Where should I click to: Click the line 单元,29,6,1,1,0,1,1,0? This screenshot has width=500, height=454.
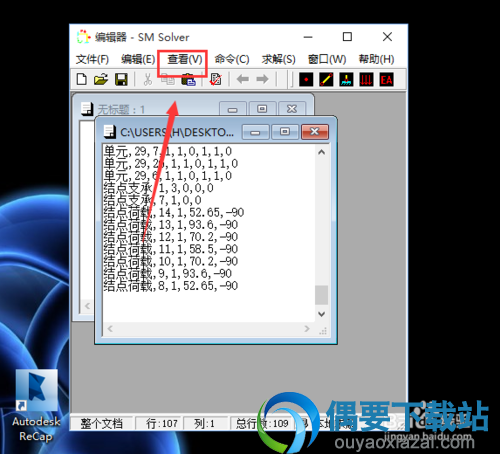coord(167,176)
